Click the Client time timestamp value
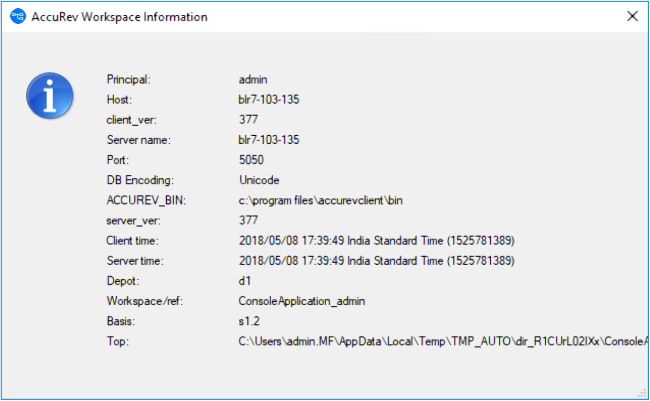Viewport: 650px width, 401px height. pos(376,241)
